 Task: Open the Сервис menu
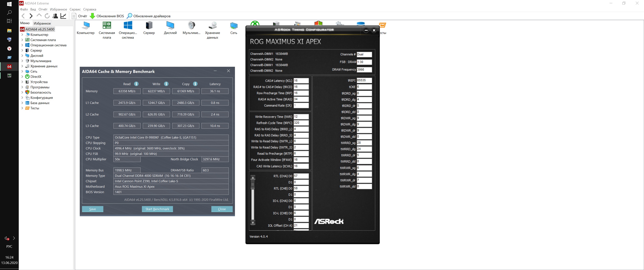[75, 9]
